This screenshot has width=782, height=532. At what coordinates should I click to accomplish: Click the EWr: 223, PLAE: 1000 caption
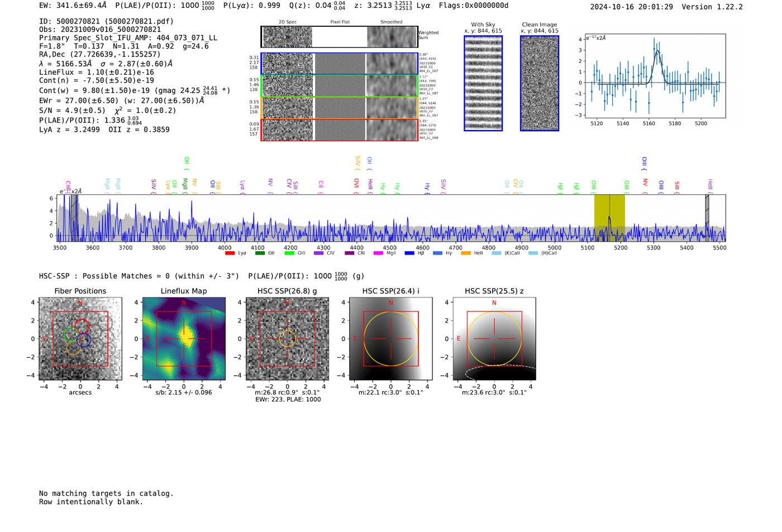point(288,400)
